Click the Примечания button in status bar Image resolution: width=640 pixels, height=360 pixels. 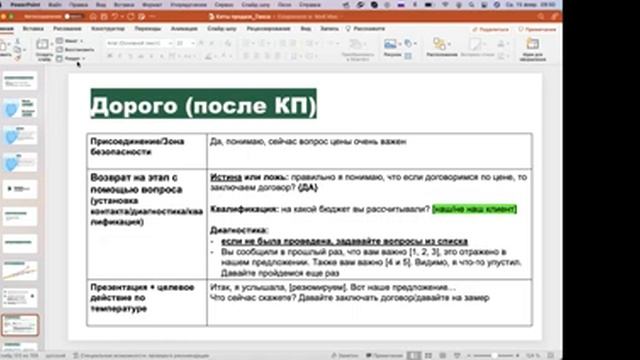(x=384, y=356)
